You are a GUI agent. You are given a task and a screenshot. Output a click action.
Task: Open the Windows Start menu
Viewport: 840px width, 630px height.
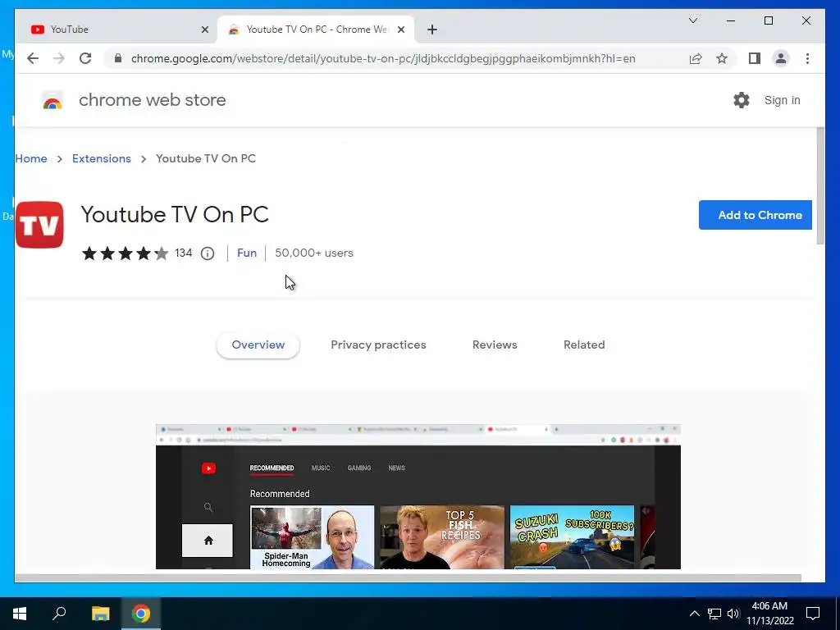tap(20, 614)
